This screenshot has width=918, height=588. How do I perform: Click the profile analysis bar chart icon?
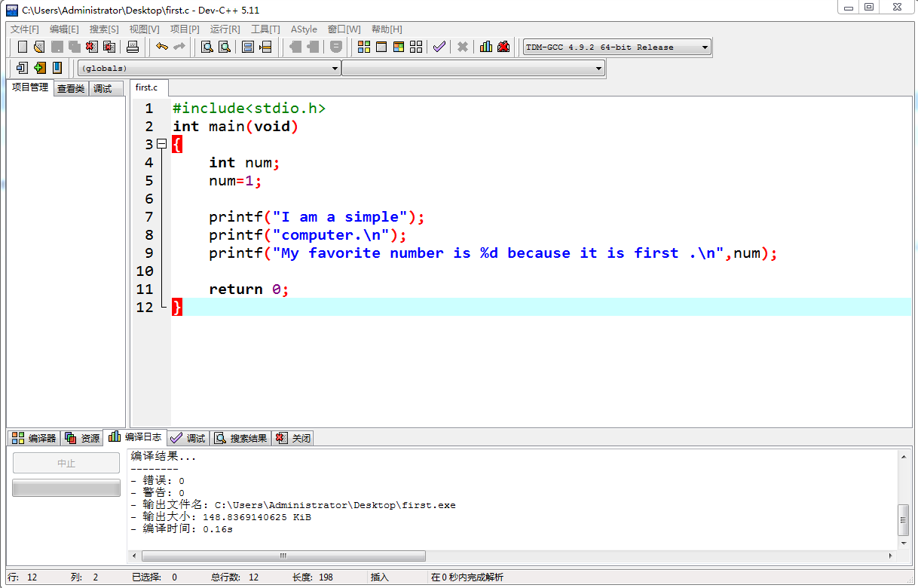[486, 47]
